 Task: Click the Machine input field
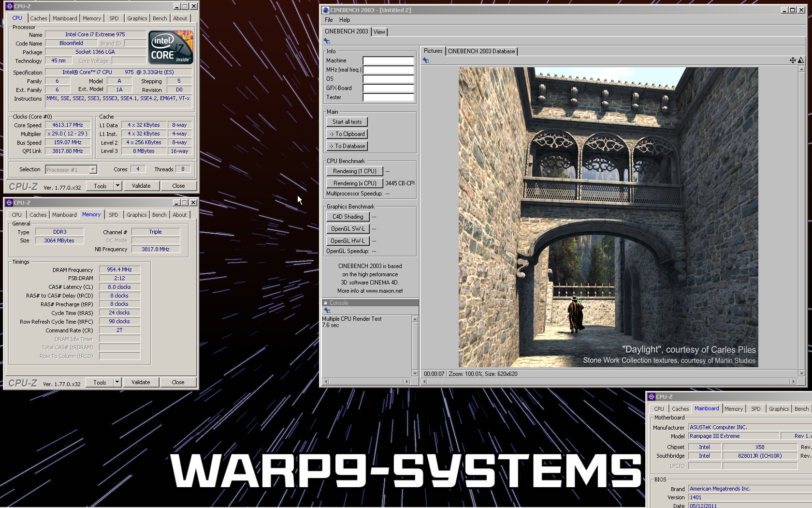(388, 60)
